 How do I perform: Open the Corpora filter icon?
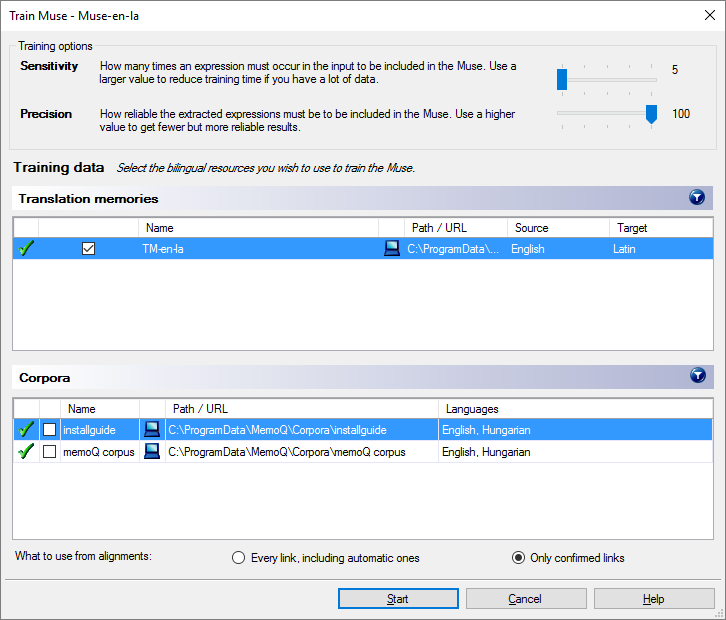pos(697,376)
